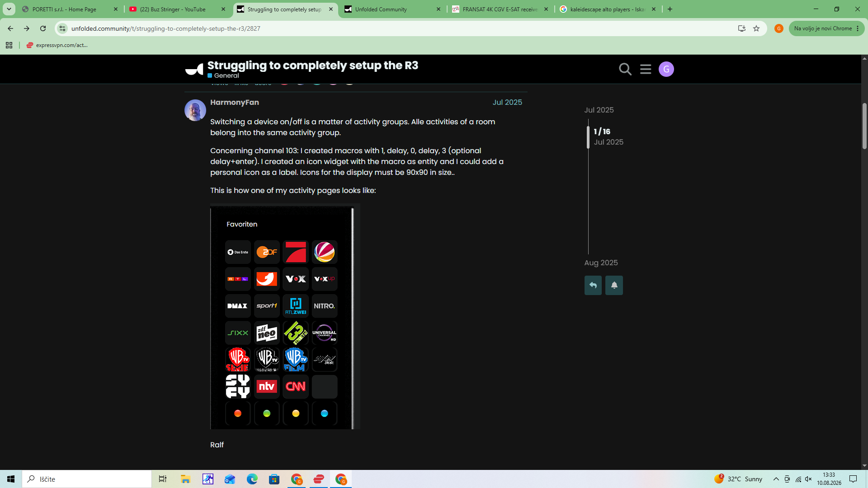View site information icon in address bar
Viewport: 868px width, 488px height.
62,28
